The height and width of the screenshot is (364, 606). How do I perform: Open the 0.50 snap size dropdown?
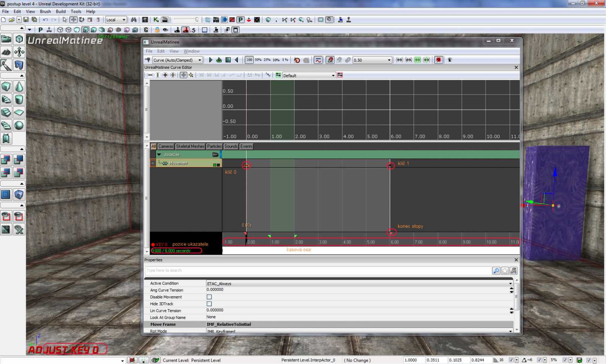(372, 60)
